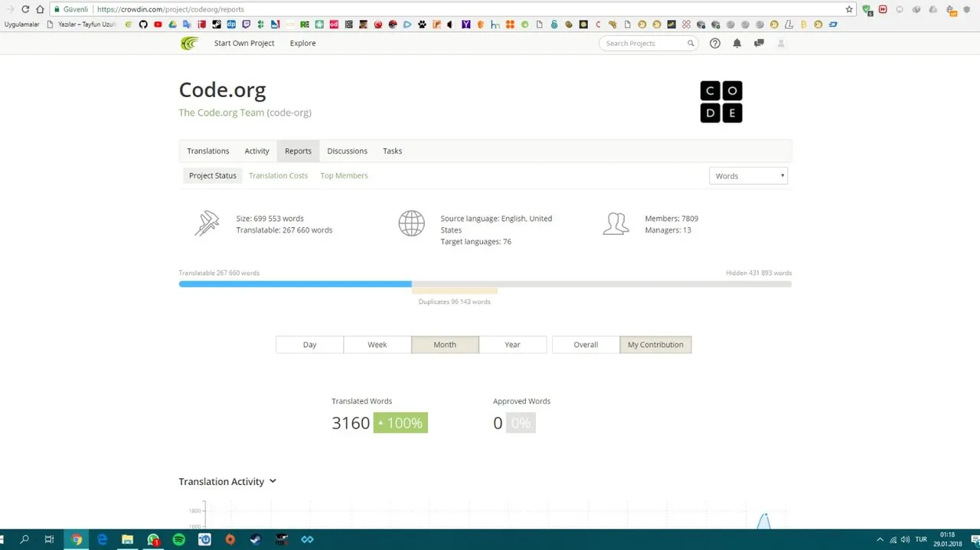Viewport: 980px width, 550px height.
Task: Select the Week period toggle
Action: click(x=377, y=345)
